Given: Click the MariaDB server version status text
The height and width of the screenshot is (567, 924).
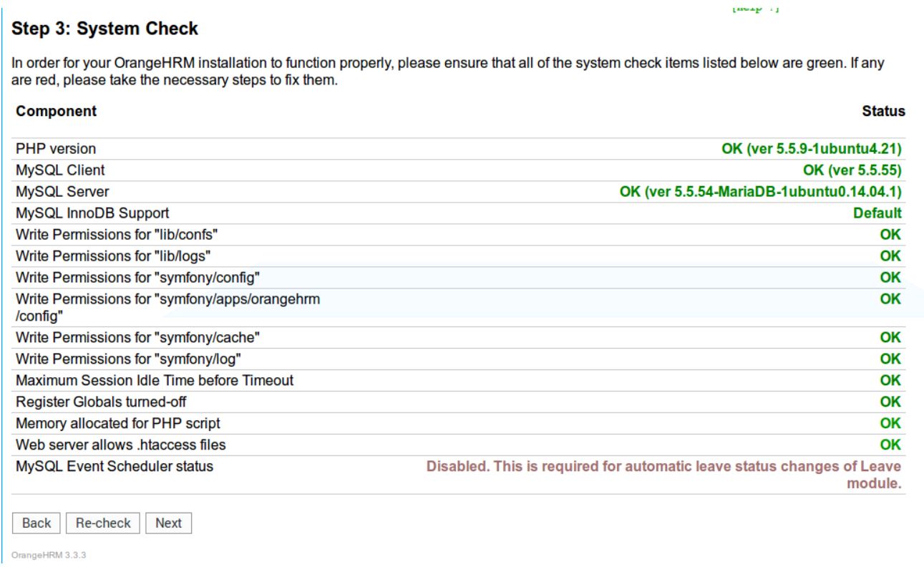Looking at the screenshot, I should [x=760, y=192].
